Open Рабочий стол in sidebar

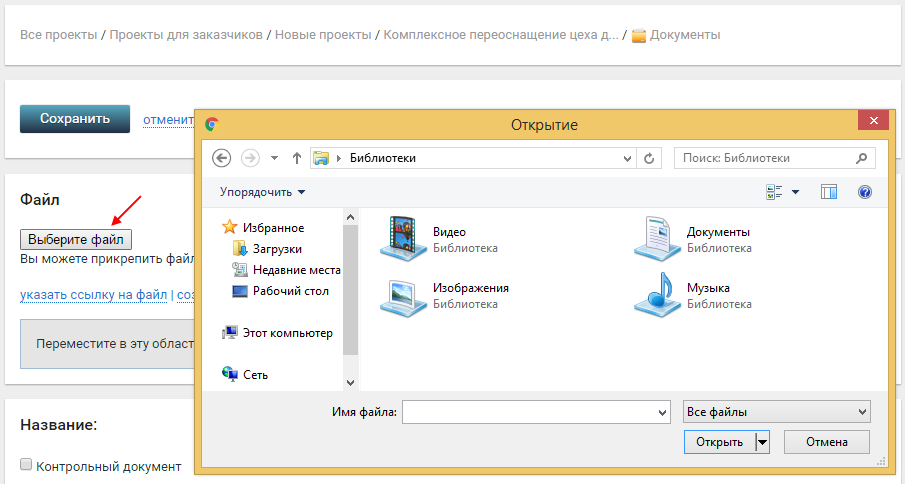point(281,291)
